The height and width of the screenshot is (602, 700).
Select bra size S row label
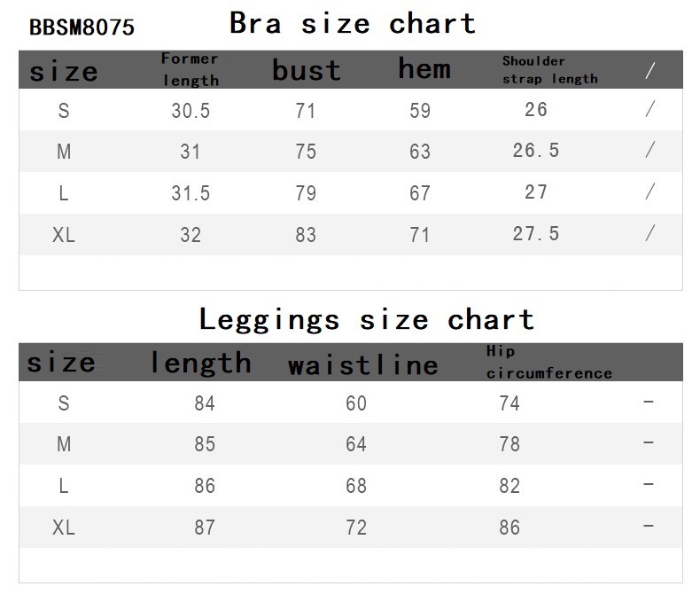[64, 110]
